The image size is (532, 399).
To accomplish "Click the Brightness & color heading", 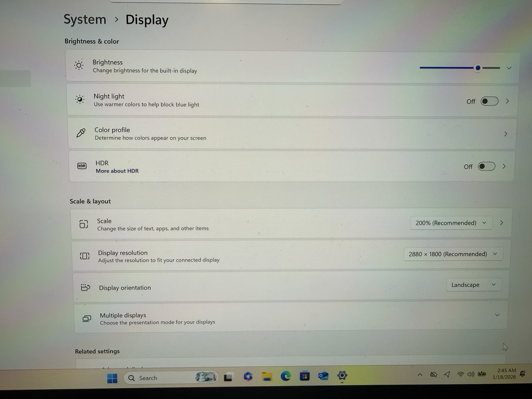I will 92,41.
